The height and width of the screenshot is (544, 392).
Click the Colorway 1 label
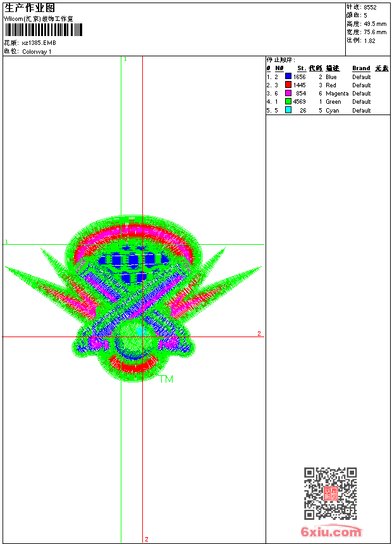click(37, 52)
